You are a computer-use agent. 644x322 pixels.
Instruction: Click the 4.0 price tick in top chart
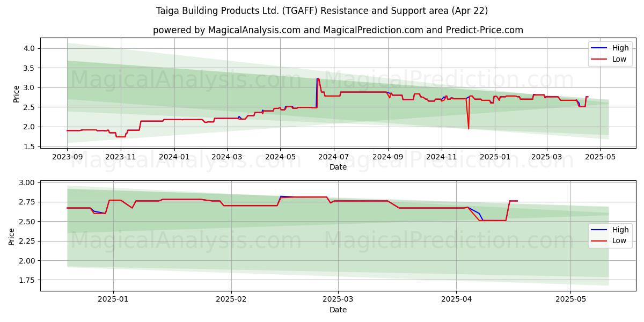click(30, 48)
